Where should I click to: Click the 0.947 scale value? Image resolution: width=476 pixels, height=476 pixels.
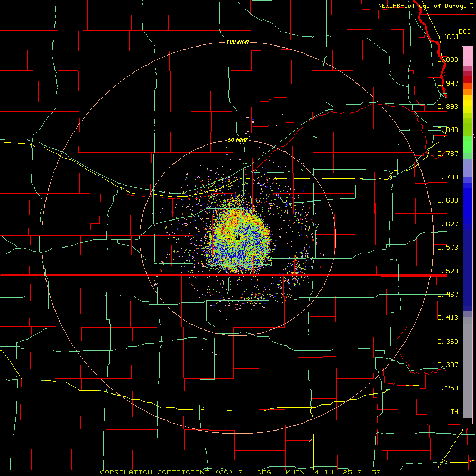click(448, 83)
